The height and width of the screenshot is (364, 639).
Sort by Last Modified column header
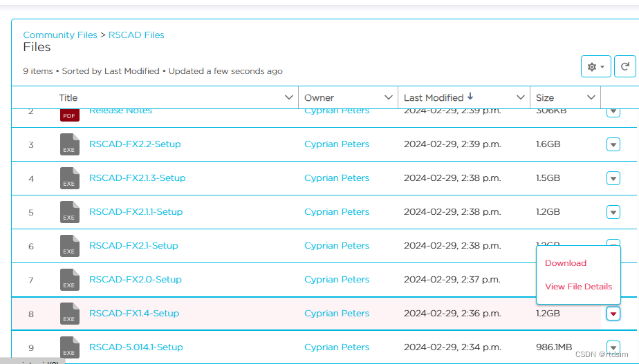pyautogui.click(x=434, y=97)
